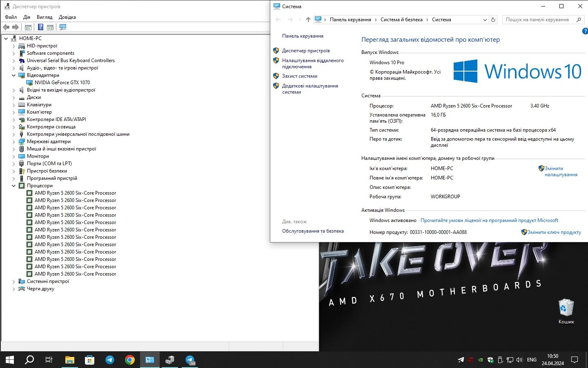588x368 pixels.
Task: Open the Довідка menu
Action: 67,17
